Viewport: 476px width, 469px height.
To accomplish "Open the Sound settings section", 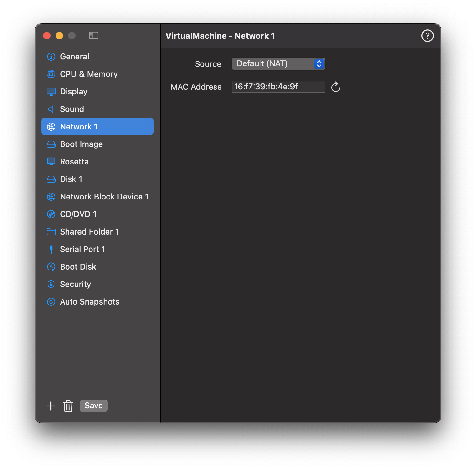I will point(72,109).
